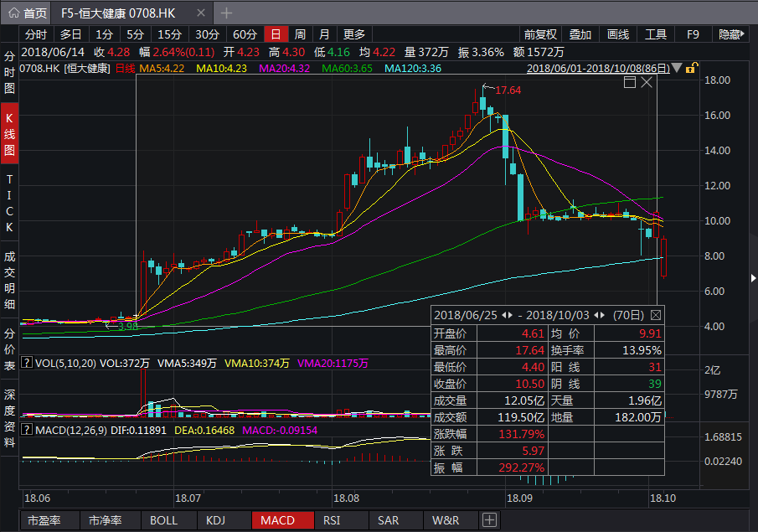Close the interval statistics popup panel
This screenshot has height=532, width=758.
(655, 316)
